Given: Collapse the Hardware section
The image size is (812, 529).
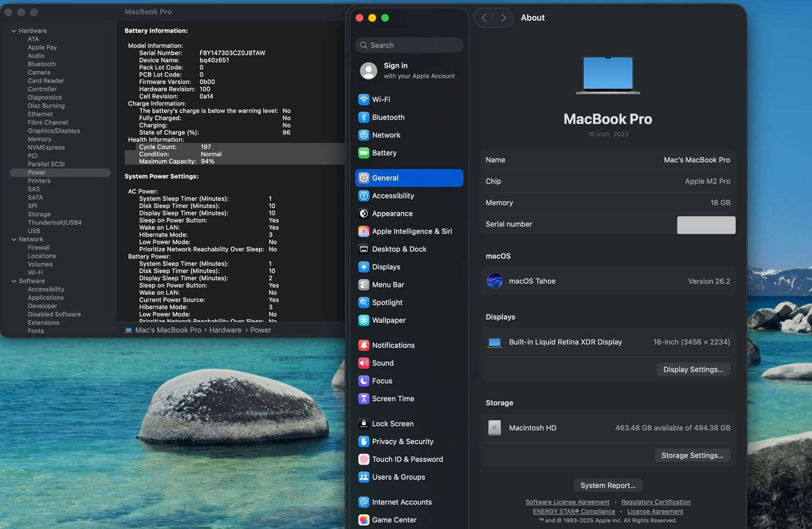Looking at the screenshot, I should pyautogui.click(x=13, y=30).
